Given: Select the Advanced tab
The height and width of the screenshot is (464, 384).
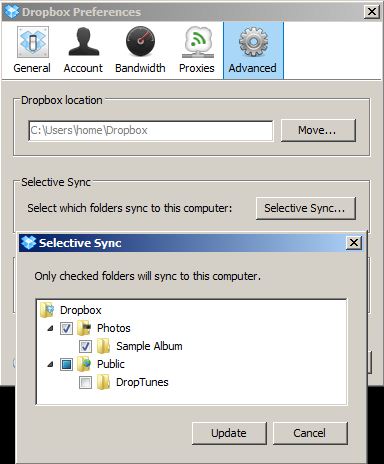Looking at the screenshot, I should pos(253,50).
